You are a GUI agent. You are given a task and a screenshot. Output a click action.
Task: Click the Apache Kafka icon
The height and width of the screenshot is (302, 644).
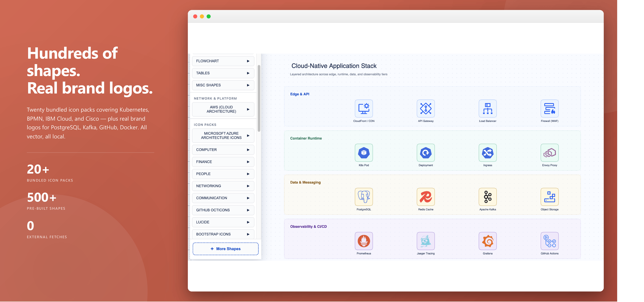click(488, 197)
